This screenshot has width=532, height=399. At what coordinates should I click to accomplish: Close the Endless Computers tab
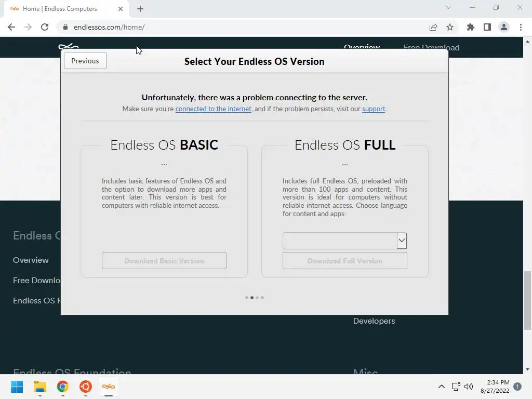click(121, 9)
